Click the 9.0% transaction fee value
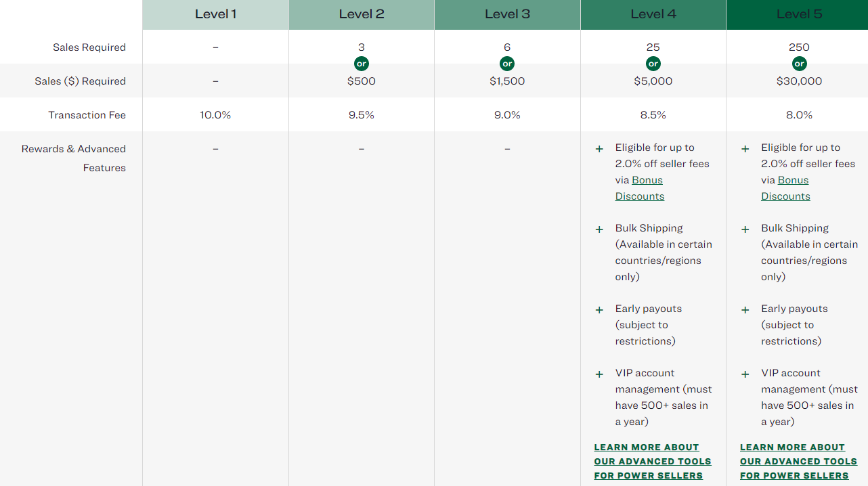This screenshot has height=486, width=868. coord(507,115)
